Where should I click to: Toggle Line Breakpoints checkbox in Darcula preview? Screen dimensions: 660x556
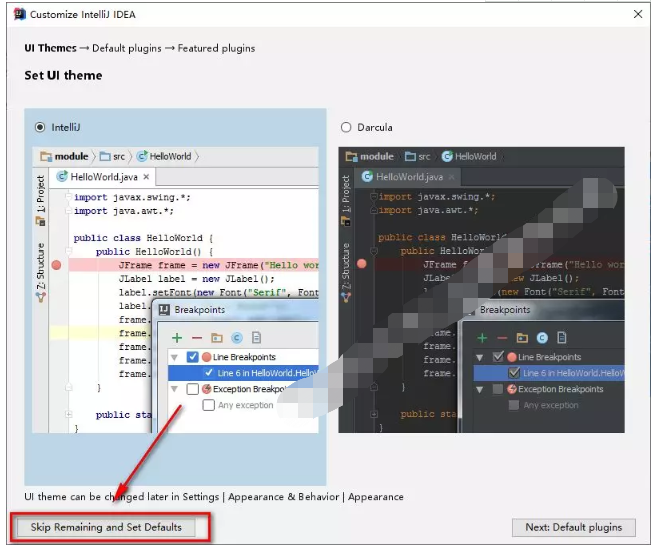[x=498, y=357]
